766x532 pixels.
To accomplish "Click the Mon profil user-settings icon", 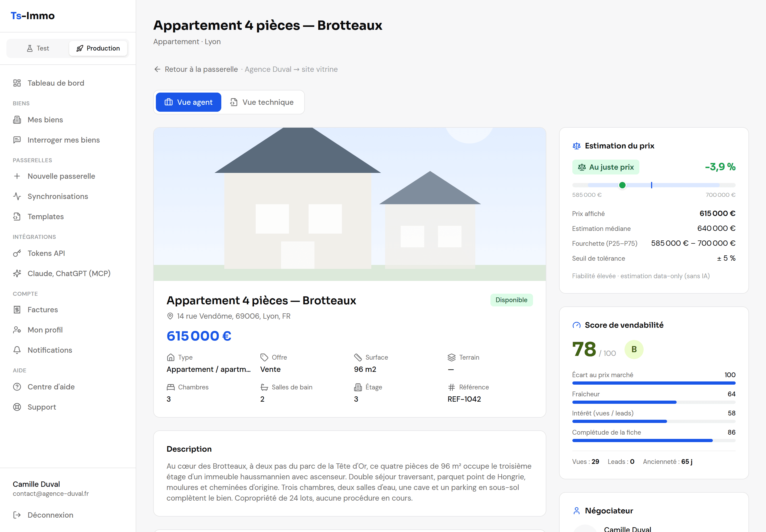I will coord(17,330).
